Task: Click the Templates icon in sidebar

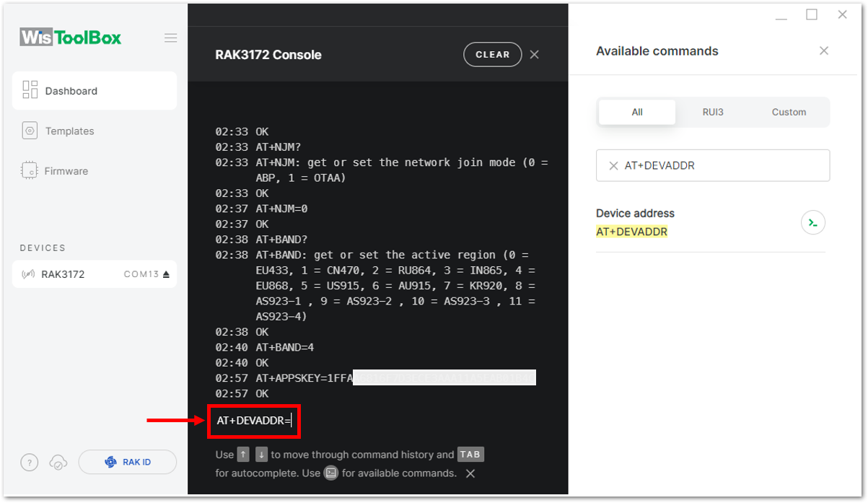Action: pyautogui.click(x=30, y=131)
